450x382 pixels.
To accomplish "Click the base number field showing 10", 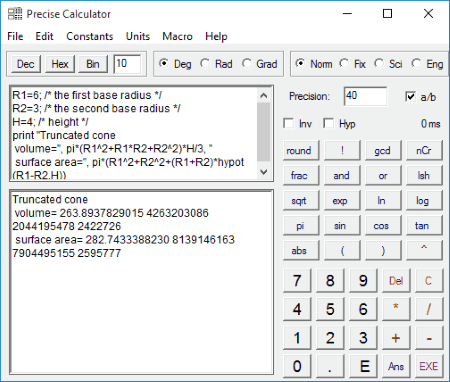I will (127, 64).
